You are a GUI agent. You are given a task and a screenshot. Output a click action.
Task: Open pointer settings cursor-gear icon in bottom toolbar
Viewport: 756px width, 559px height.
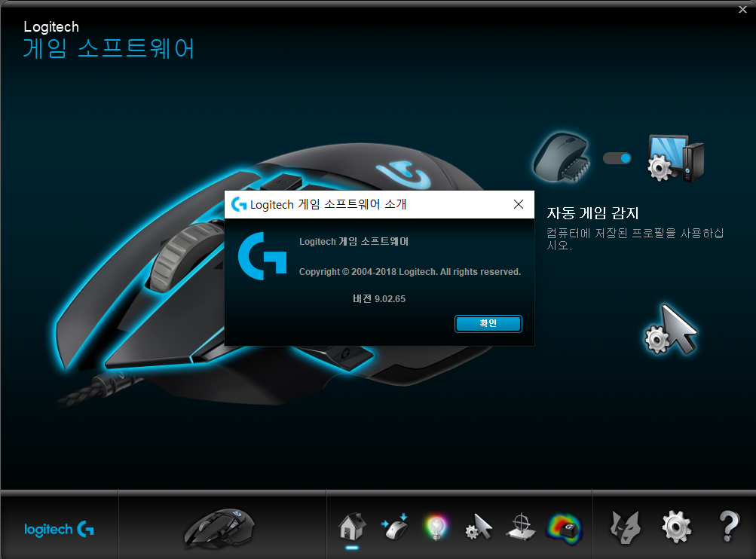pyautogui.click(x=479, y=527)
